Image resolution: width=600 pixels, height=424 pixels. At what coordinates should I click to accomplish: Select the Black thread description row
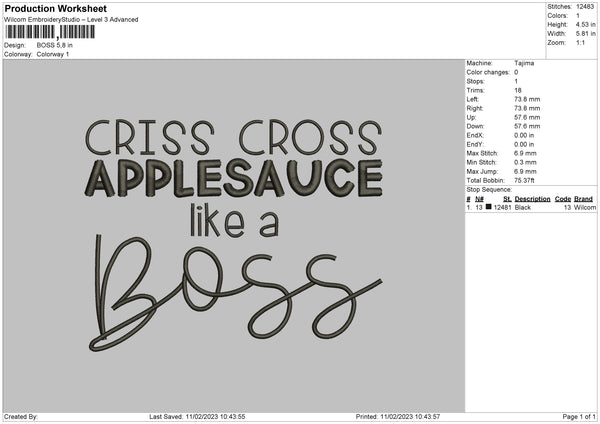(x=523, y=207)
